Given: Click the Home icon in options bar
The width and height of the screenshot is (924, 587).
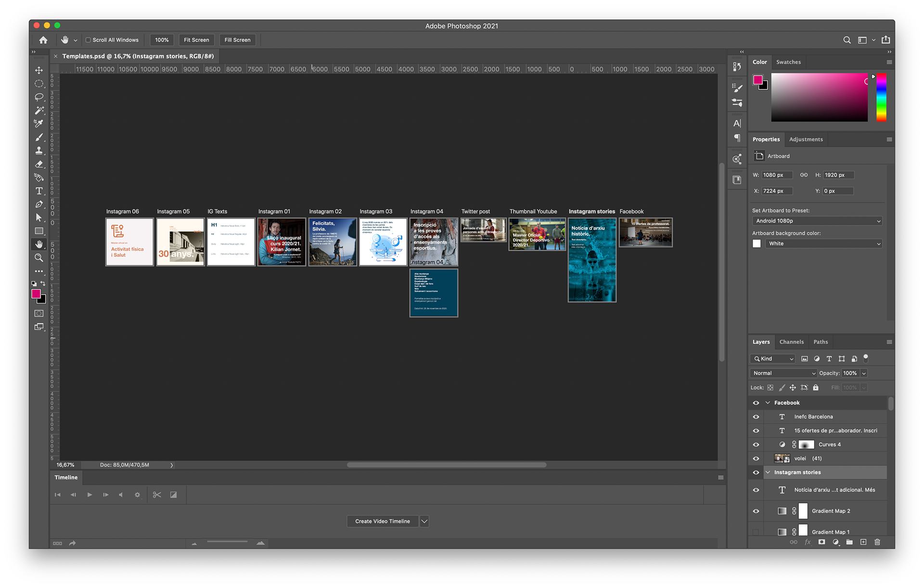Looking at the screenshot, I should tap(43, 40).
